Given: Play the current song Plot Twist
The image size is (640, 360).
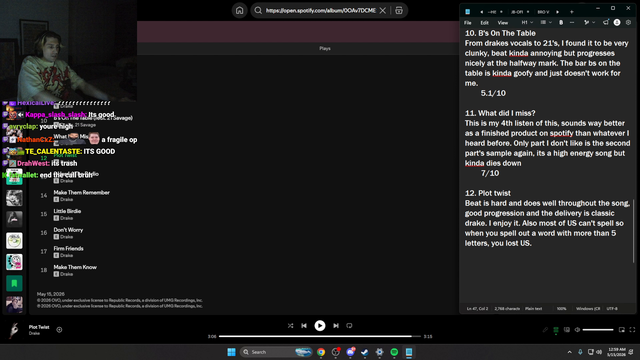Looking at the screenshot, I should 320,326.
